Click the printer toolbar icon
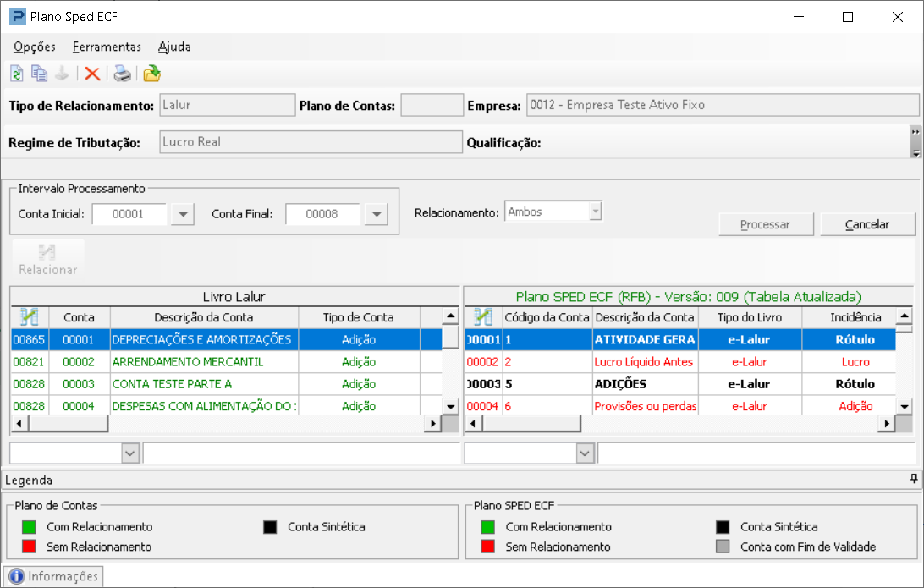Viewport: 924px width, 588px height. 122,74
